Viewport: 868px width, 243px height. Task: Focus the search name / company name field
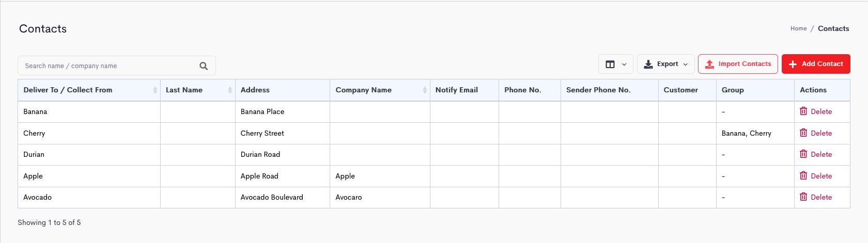tap(109, 66)
